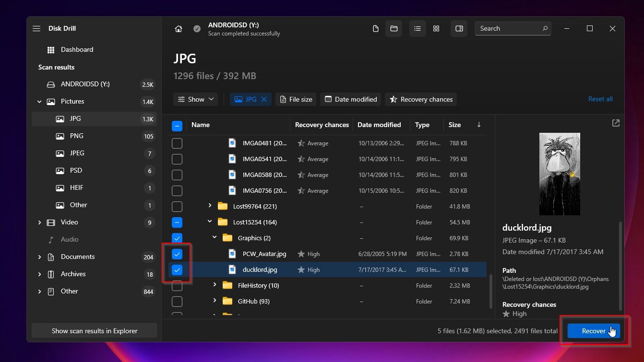Remove the JPG filter with its X

coord(264,99)
